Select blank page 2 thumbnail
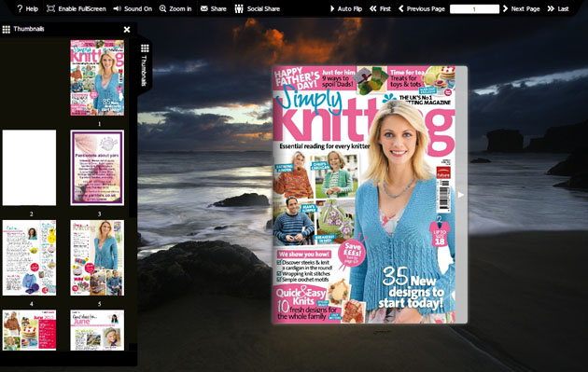The width and height of the screenshot is (588, 372). 29,168
